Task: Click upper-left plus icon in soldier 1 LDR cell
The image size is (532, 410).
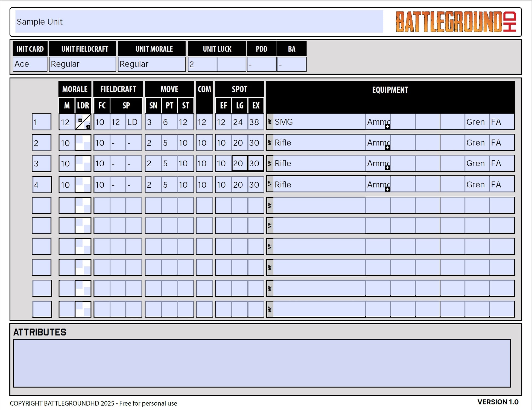Action: [x=80, y=120]
